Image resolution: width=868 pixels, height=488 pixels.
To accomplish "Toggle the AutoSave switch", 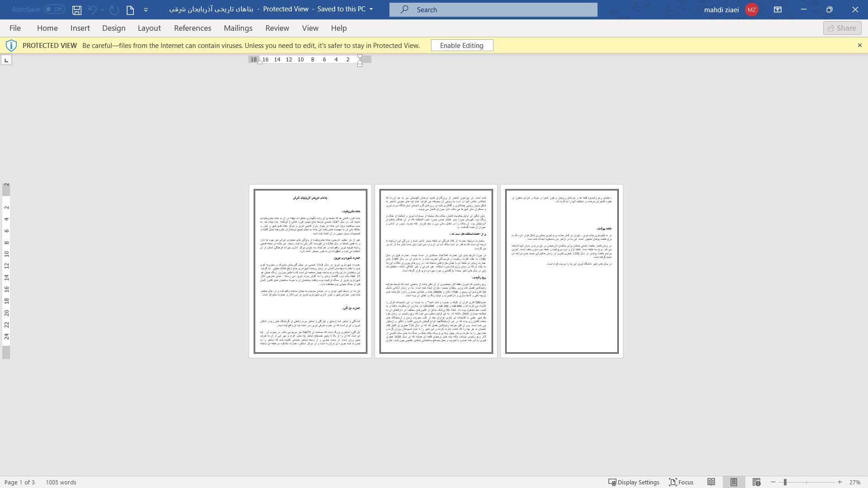I will pos(54,9).
